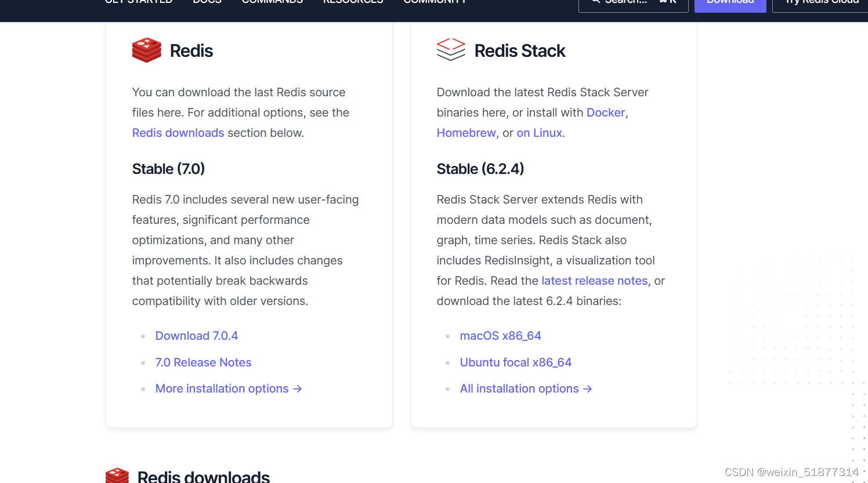Open the Community menu

[x=435, y=2]
